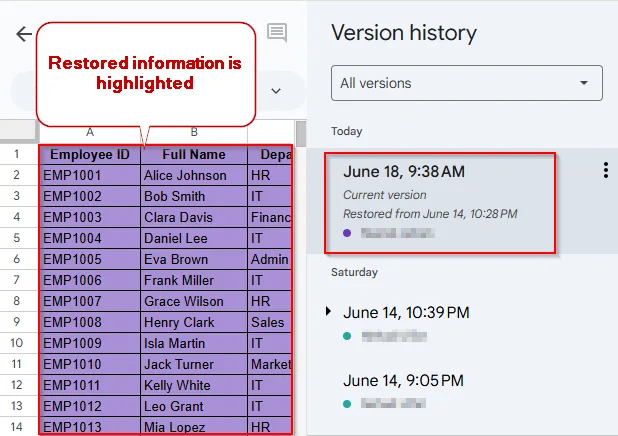Select row 1 header number
618x436 pixels.
[x=17, y=154]
